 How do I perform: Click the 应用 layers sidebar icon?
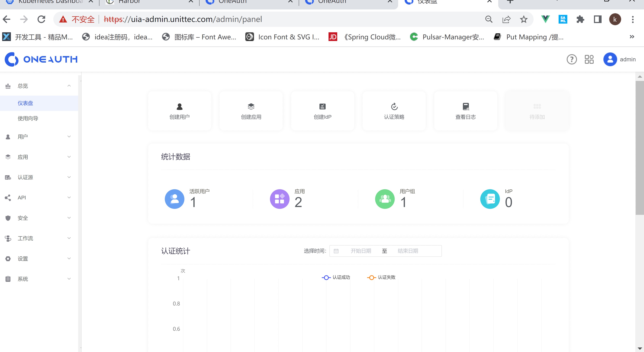(8, 157)
